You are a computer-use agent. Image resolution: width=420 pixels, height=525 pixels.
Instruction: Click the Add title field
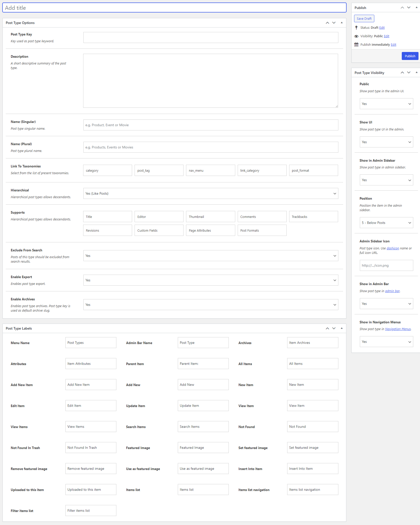[x=174, y=8]
